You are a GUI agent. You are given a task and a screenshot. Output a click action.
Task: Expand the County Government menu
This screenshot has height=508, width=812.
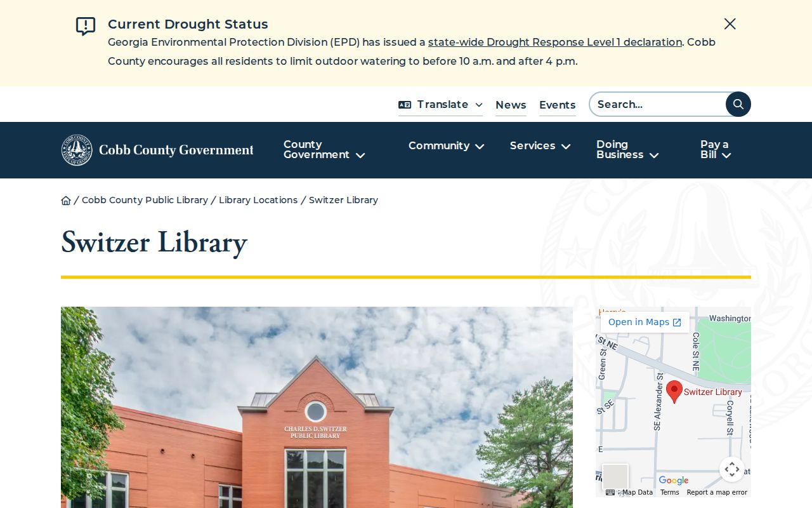[324, 150]
